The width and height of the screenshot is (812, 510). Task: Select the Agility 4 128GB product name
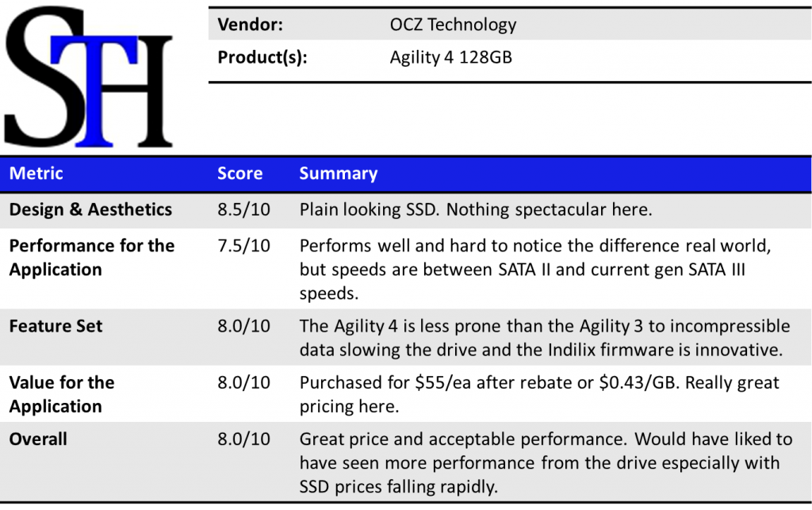pyautogui.click(x=450, y=57)
